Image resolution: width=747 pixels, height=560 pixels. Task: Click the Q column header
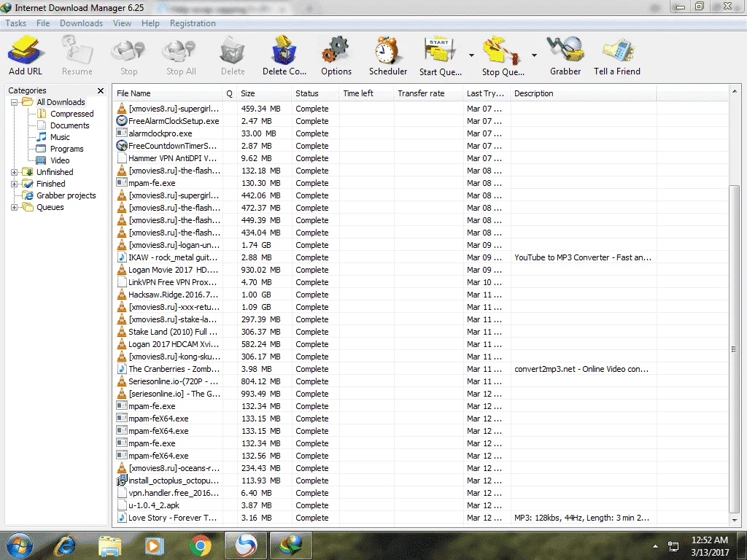point(229,93)
